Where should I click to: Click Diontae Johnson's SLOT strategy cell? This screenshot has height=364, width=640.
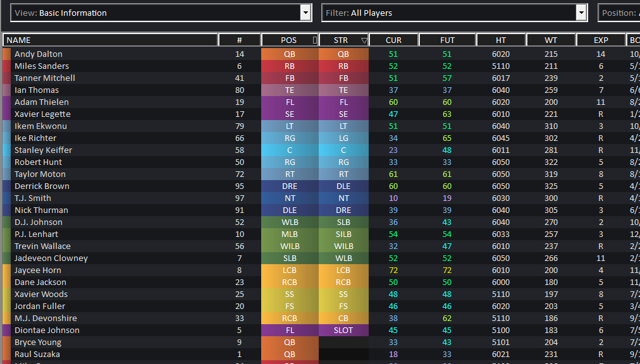[x=343, y=330]
